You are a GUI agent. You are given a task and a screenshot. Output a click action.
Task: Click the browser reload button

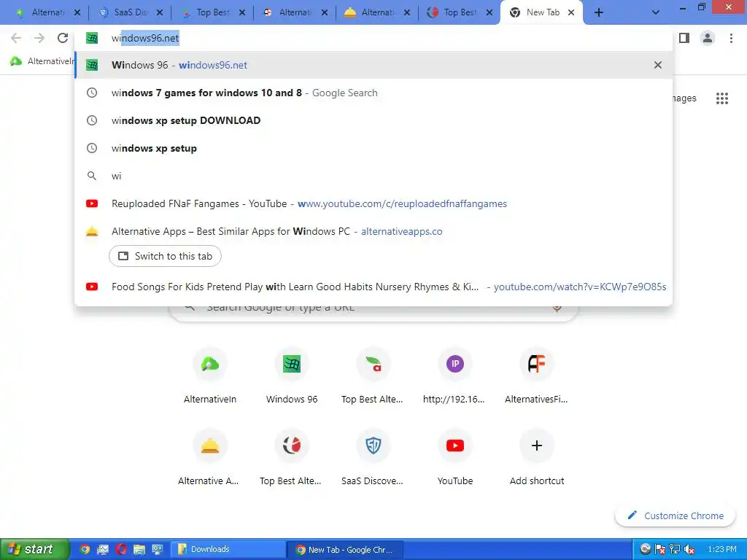pos(63,38)
